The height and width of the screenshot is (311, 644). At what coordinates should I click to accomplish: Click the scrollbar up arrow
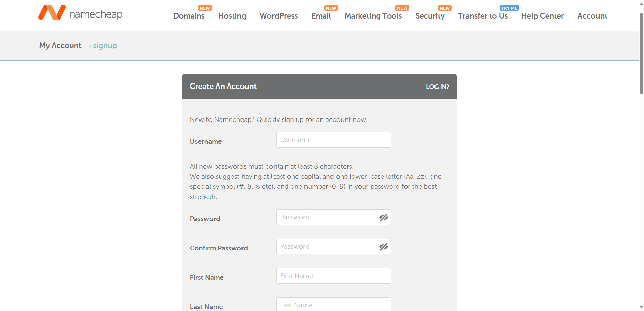[641, 4]
